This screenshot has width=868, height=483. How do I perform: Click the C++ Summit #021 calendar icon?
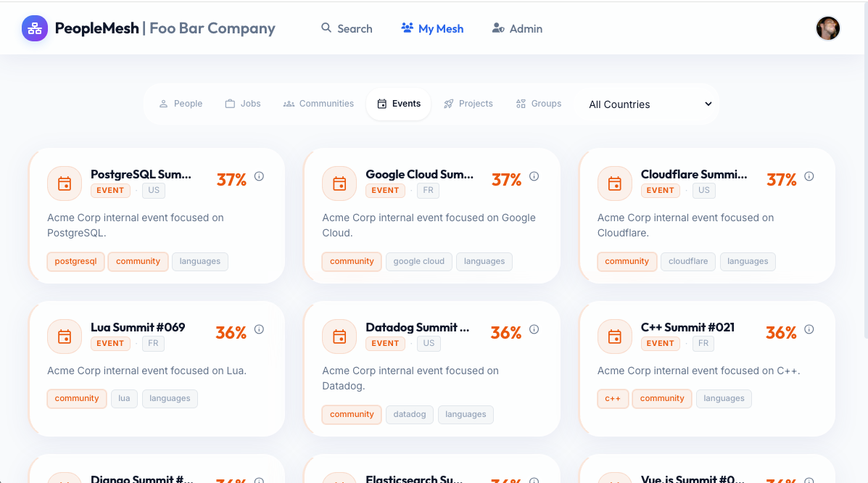click(x=614, y=337)
